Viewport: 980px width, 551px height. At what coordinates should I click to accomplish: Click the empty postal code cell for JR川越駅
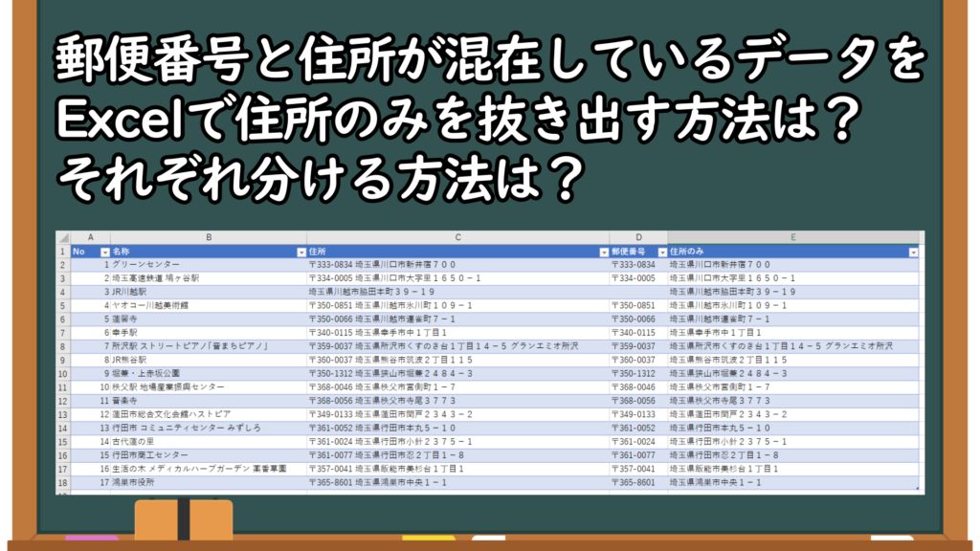(638, 292)
